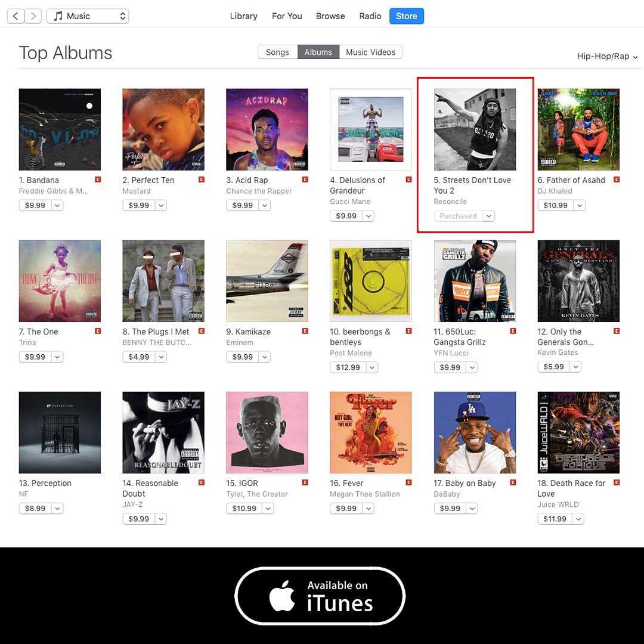Open the Purchased dropdown arrow for Reconcile
The height and width of the screenshot is (644, 644).
click(489, 216)
